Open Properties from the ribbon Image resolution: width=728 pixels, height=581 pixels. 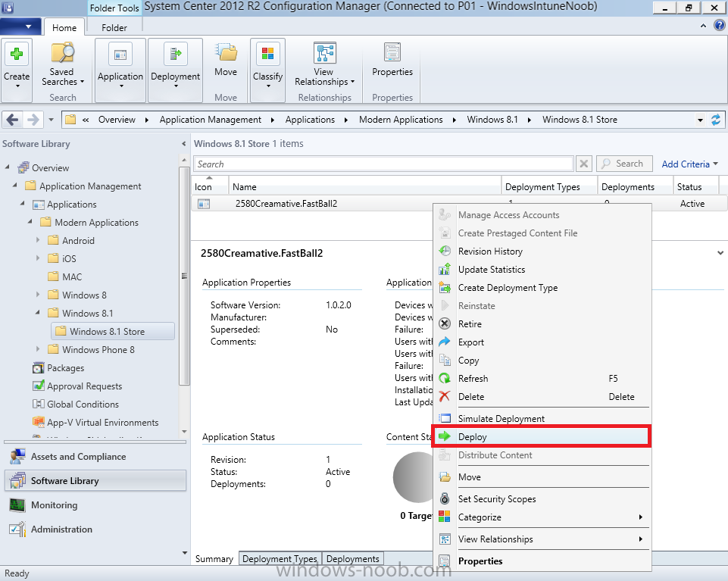392,59
